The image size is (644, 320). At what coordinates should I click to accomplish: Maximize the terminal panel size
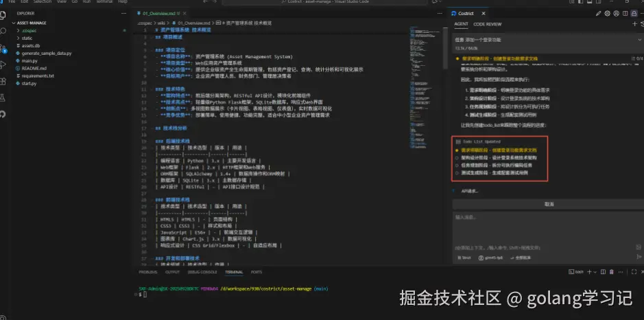pos(634,272)
